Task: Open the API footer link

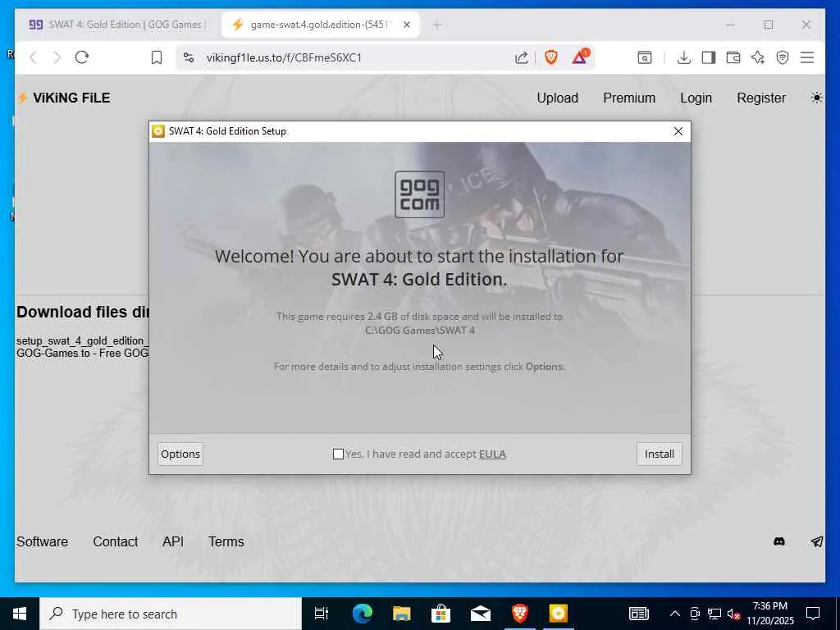Action: coord(173,541)
